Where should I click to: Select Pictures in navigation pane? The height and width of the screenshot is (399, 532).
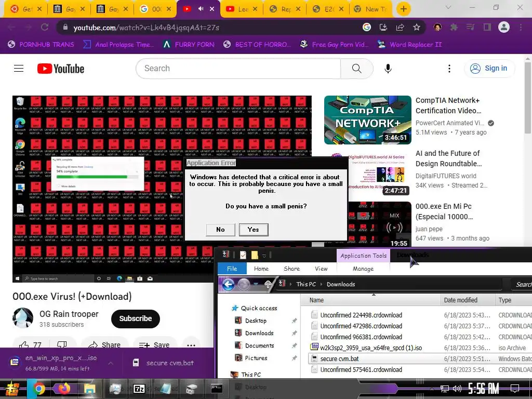pyautogui.click(x=256, y=358)
